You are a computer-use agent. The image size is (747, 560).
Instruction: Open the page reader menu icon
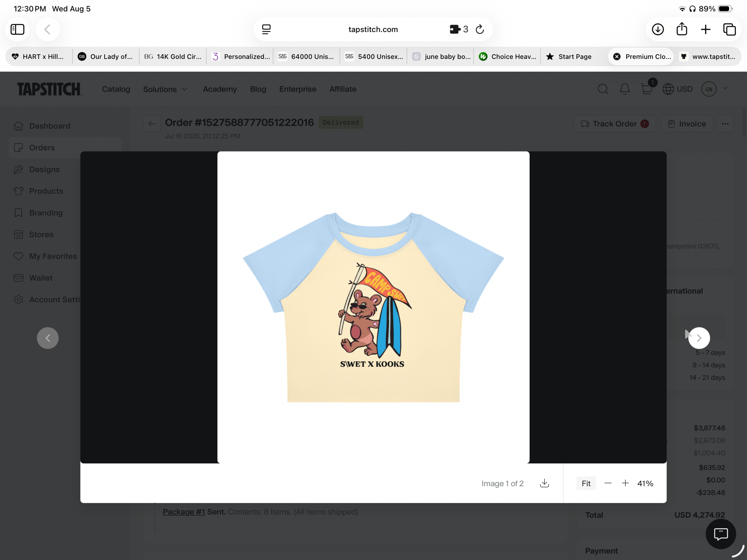266,29
